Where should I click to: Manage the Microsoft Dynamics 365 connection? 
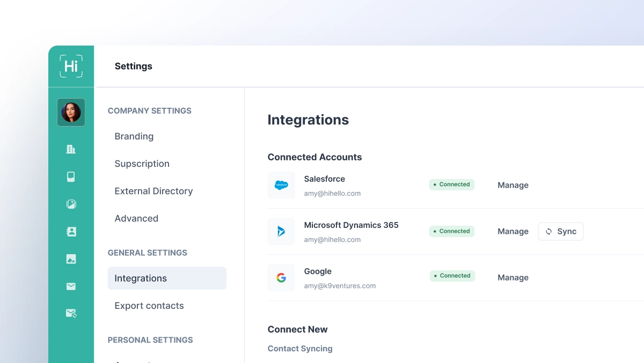tap(513, 231)
